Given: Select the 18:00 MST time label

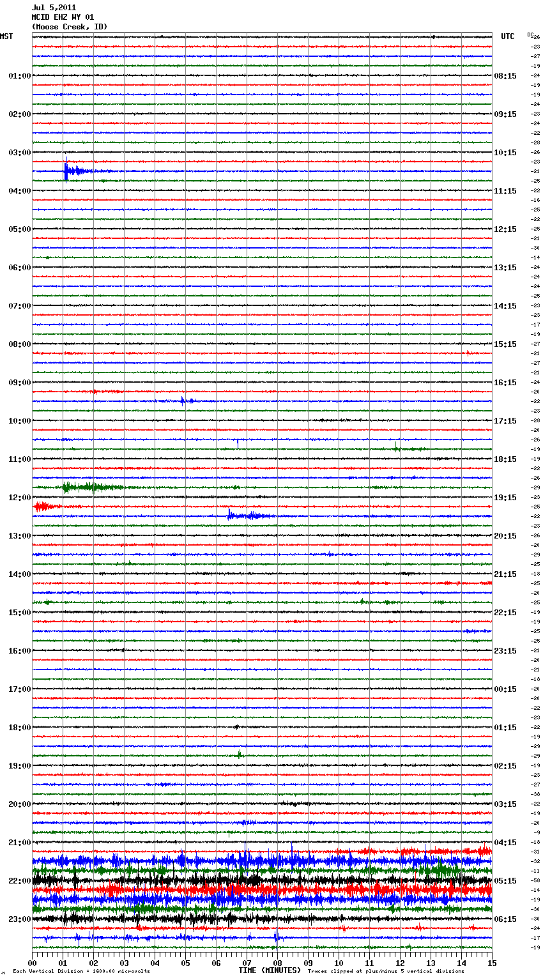Looking at the screenshot, I should 20,728.
